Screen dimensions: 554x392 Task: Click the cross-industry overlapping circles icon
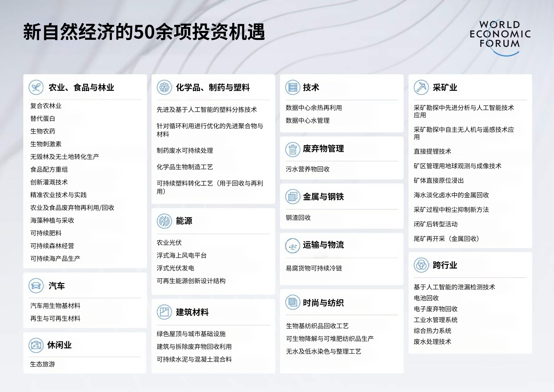pos(421,265)
